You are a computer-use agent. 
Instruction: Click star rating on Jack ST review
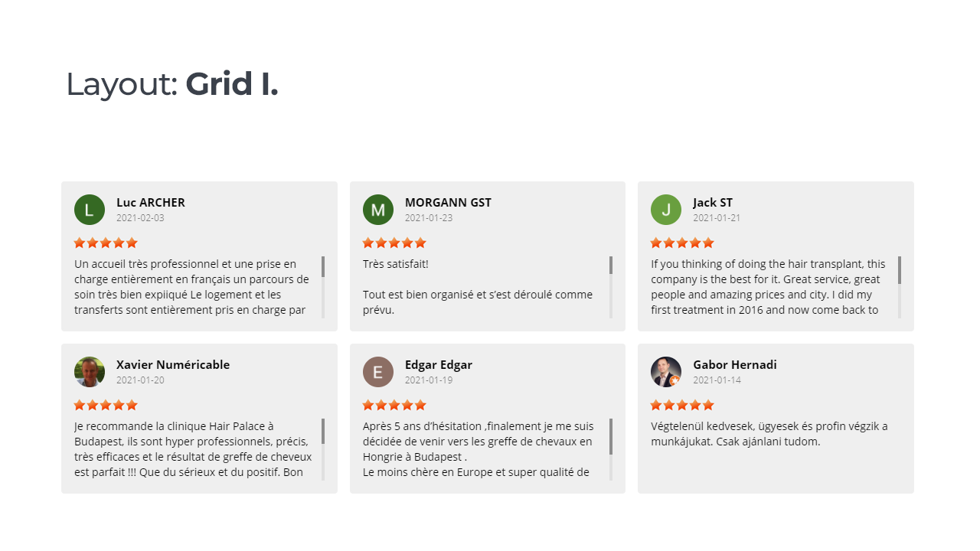[x=682, y=243]
